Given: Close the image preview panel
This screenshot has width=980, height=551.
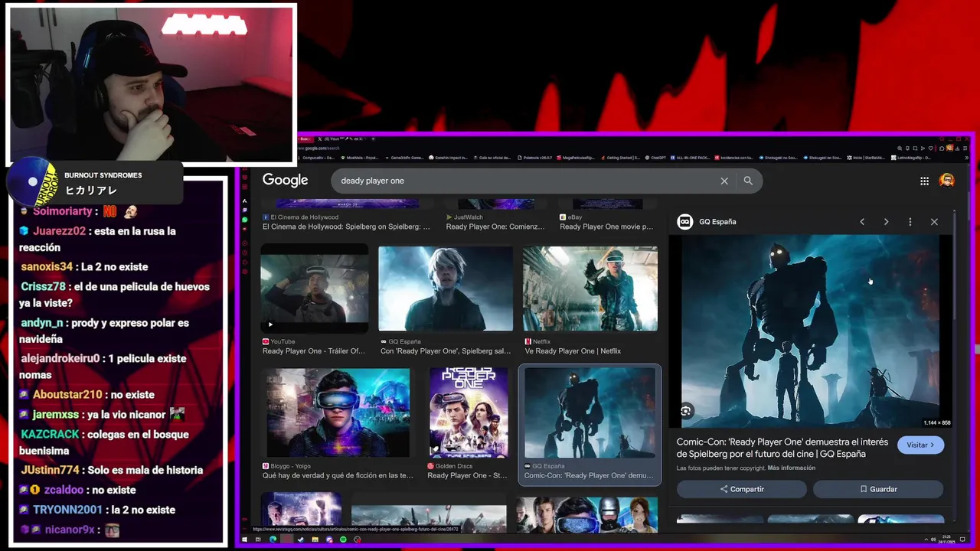Looking at the screenshot, I should 934,222.
